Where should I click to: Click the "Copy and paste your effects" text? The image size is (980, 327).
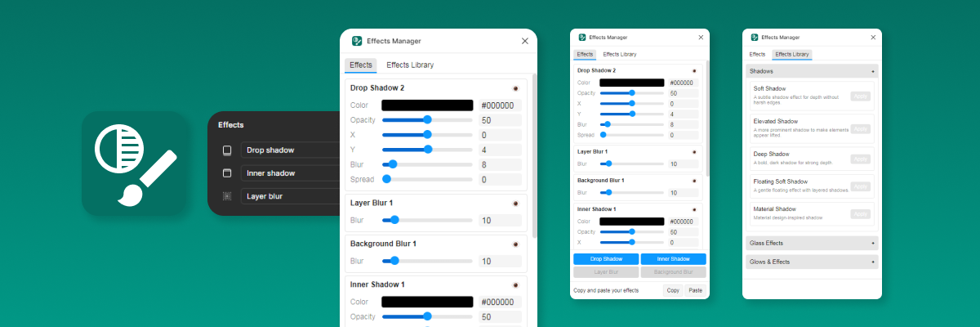tap(606, 290)
